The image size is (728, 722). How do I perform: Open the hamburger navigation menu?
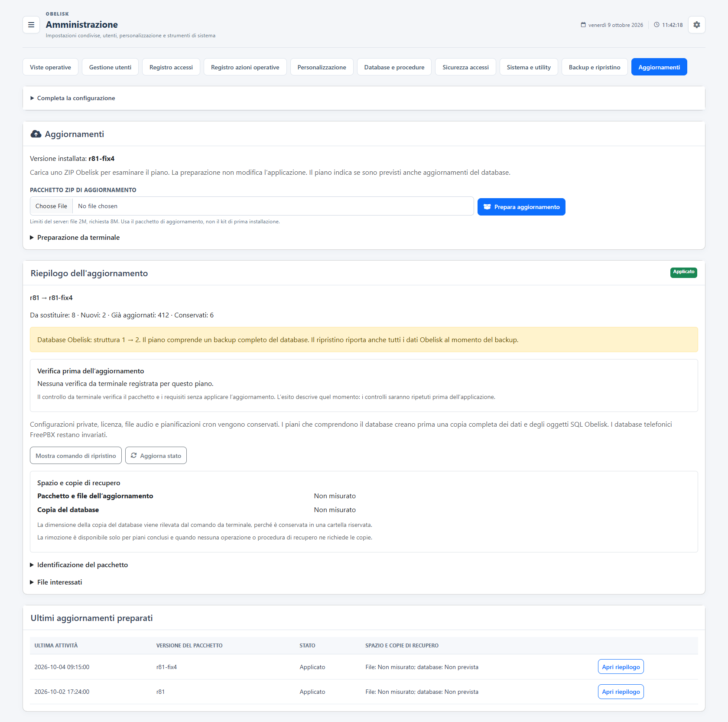[31, 25]
